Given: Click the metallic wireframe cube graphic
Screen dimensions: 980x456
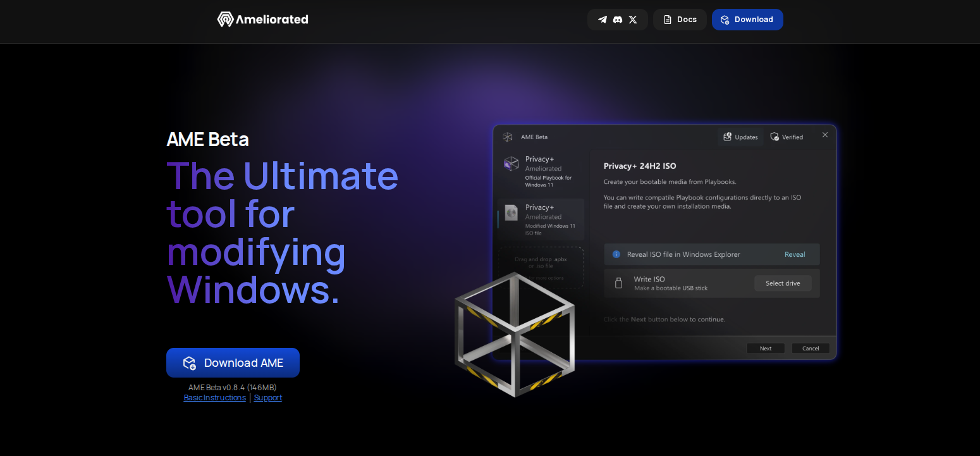Looking at the screenshot, I should (x=515, y=334).
